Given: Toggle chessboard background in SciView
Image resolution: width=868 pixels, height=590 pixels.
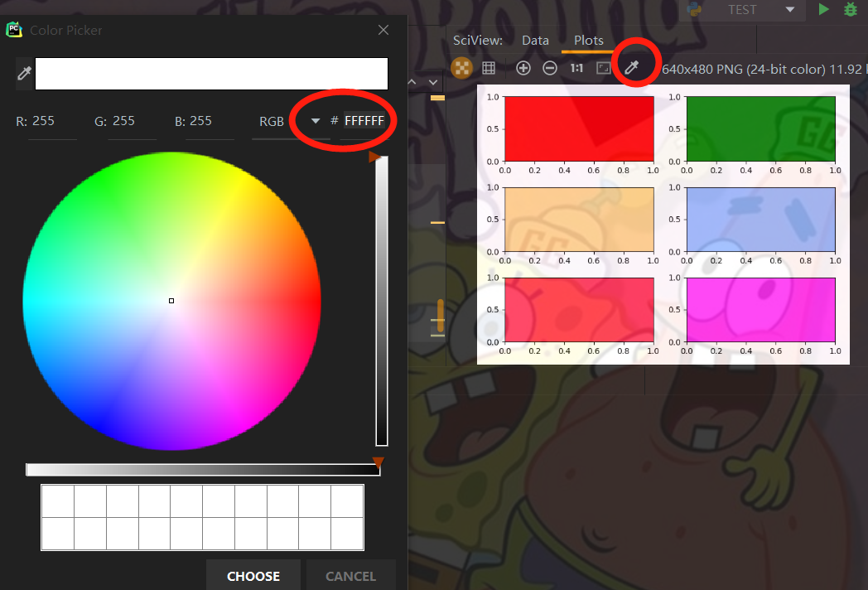Looking at the screenshot, I should pos(461,68).
